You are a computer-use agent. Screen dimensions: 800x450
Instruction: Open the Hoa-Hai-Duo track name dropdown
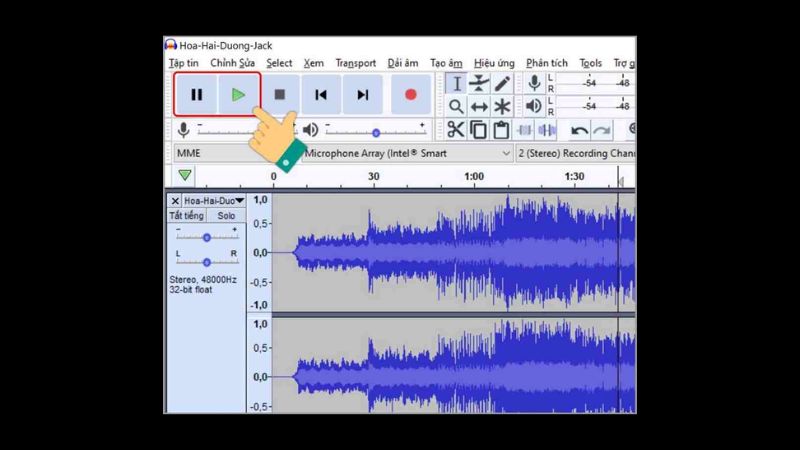tap(214, 201)
